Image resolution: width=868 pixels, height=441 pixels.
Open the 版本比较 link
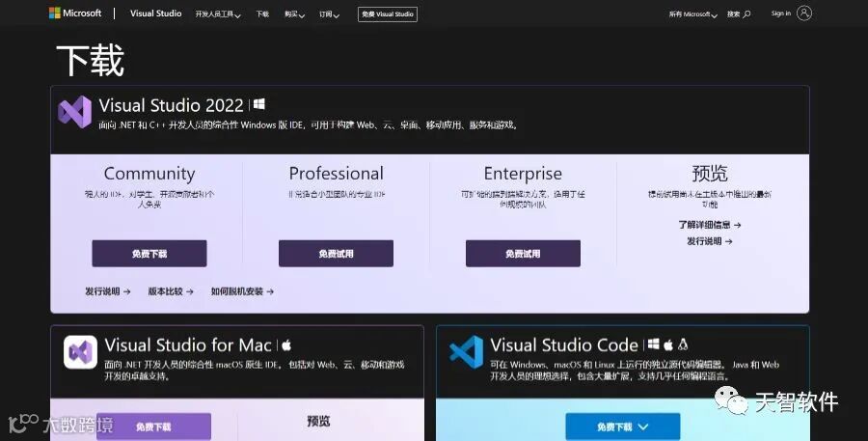pyautogui.click(x=171, y=290)
